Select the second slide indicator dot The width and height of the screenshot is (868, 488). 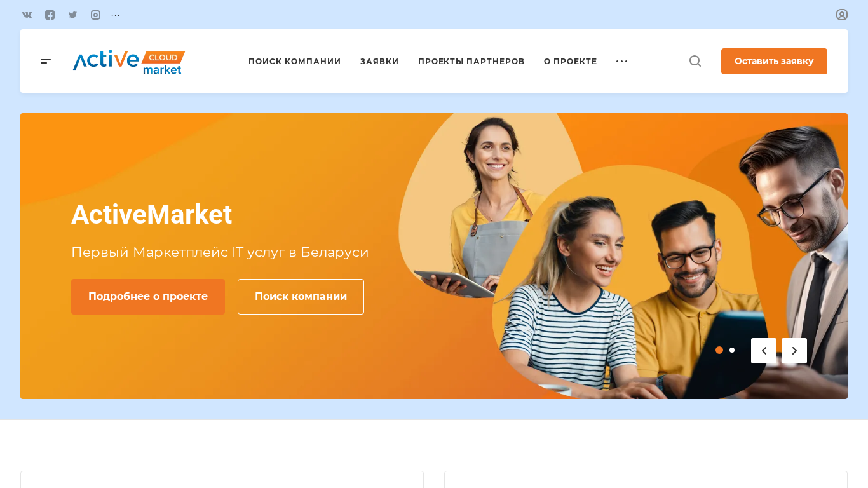point(732,350)
